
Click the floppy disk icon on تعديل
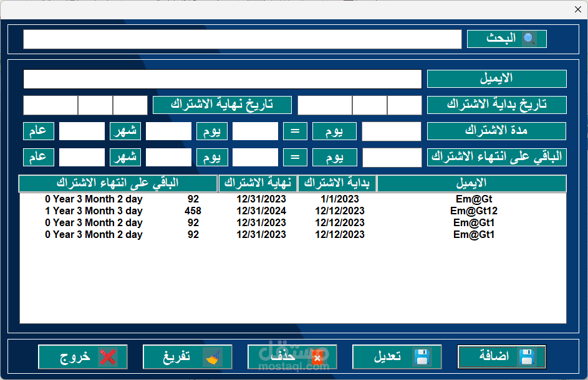pos(422,357)
